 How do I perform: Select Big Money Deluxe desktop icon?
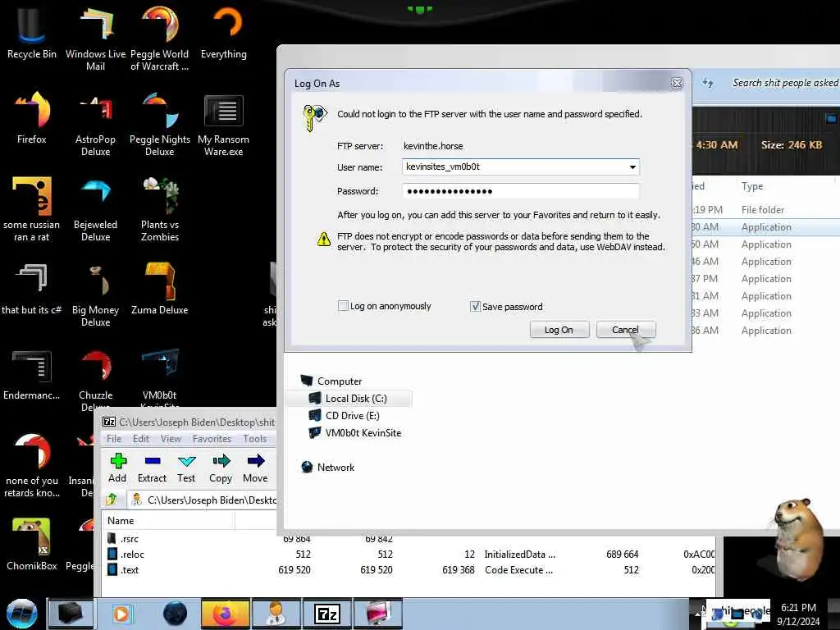click(x=95, y=294)
